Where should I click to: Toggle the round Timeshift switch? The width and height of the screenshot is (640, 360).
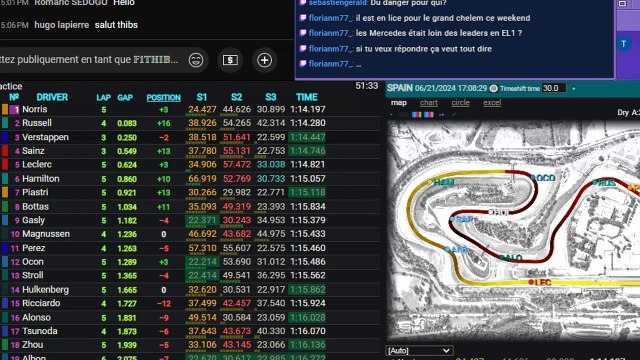tap(493, 88)
